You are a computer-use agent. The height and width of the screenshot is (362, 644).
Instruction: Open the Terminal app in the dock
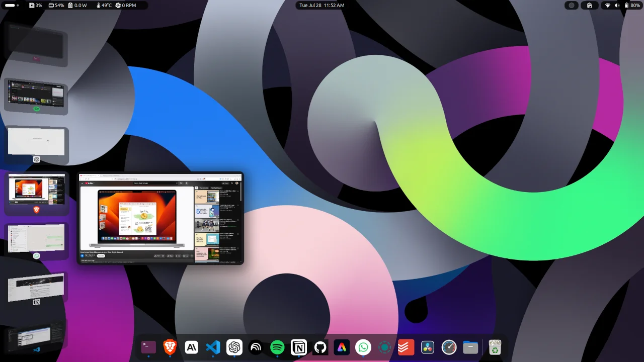click(148, 347)
